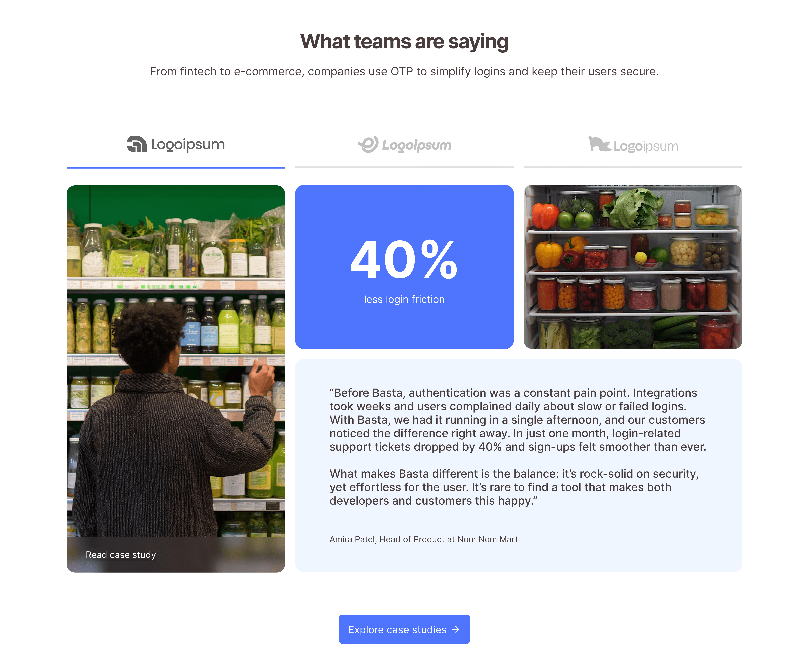
Task: Click the "less login friction" caption
Action: pyautogui.click(x=404, y=299)
